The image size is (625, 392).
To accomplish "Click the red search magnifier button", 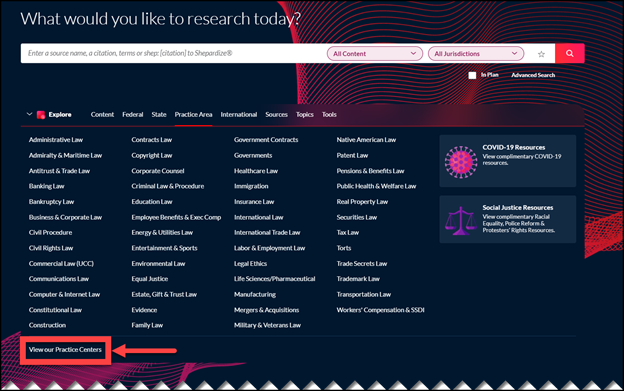I will 570,53.
